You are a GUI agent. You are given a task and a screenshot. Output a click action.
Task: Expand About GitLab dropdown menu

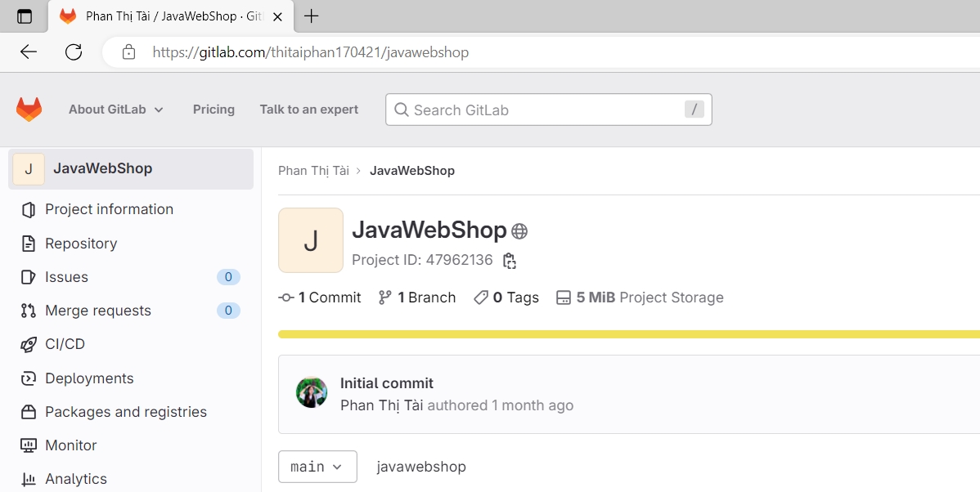tap(116, 110)
